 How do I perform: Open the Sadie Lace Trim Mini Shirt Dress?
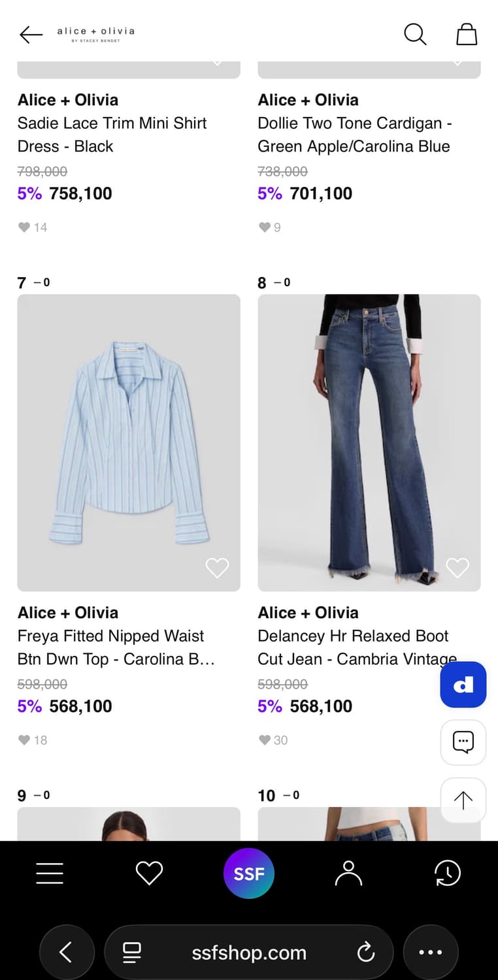(x=112, y=135)
